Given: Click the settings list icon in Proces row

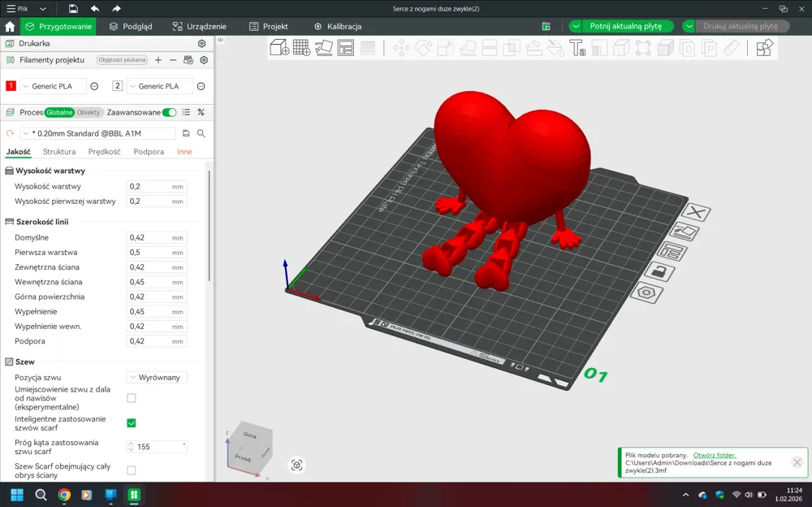Looking at the screenshot, I should (186, 112).
